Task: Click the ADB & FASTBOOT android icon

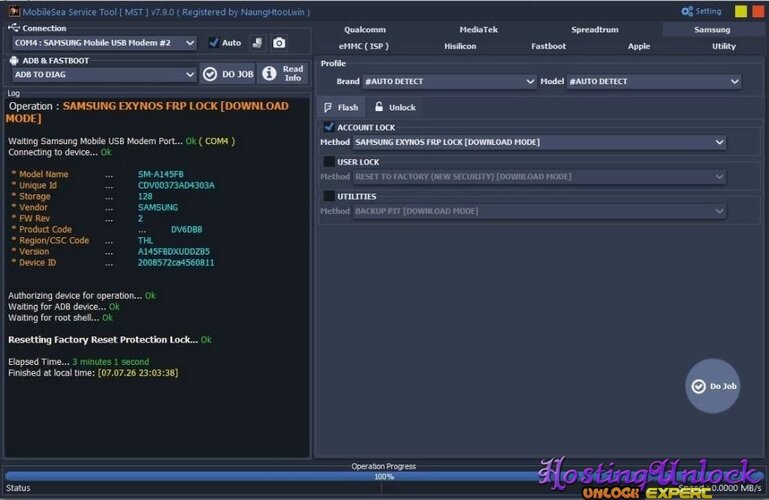Action: coord(14,60)
